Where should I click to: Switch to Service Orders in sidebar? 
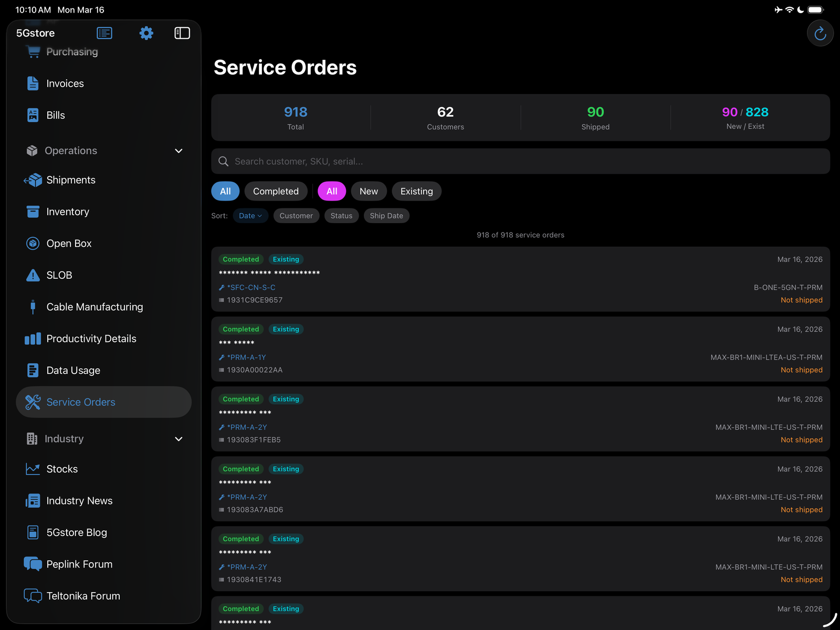coord(81,402)
